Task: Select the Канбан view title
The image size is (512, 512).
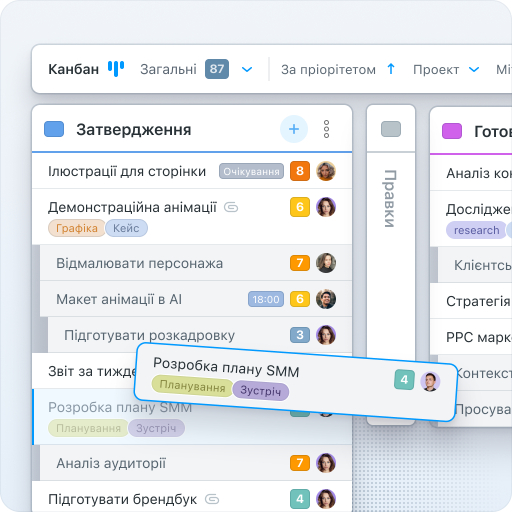Action: click(x=73, y=69)
